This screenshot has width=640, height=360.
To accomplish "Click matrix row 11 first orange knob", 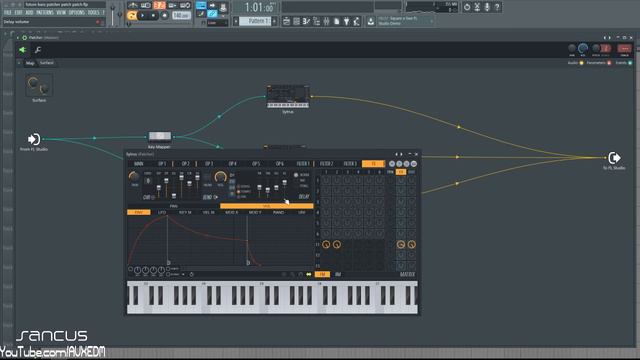I will tap(326, 244).
